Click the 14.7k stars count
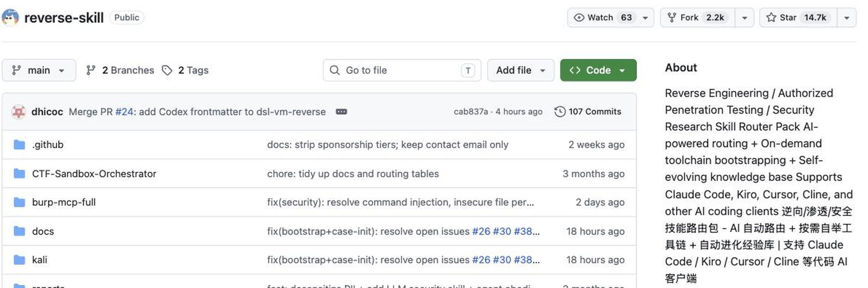Screen dimensions: 868x288 tap(815, 17)
